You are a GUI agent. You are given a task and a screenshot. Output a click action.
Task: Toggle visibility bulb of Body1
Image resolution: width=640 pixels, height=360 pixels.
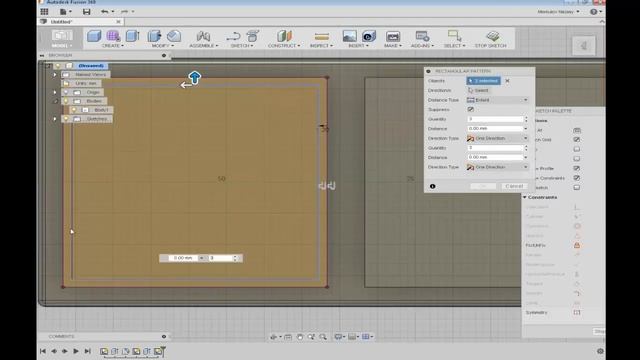tap(74, 110)
